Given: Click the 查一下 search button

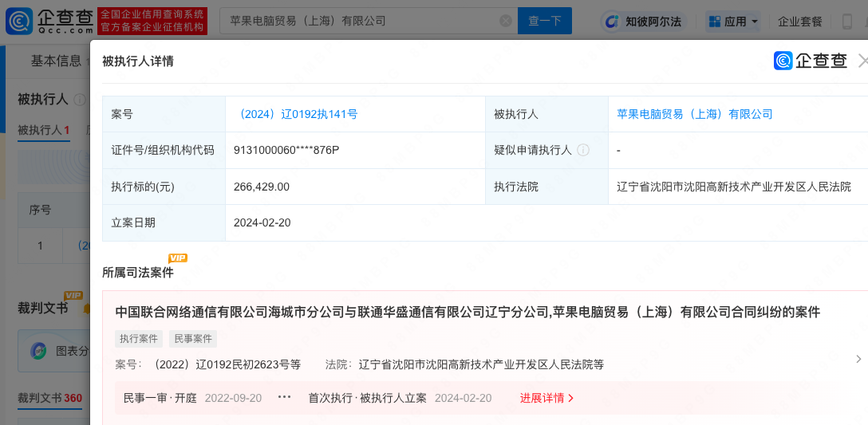Looking at the screenshot, I should (x=545, y=22).
